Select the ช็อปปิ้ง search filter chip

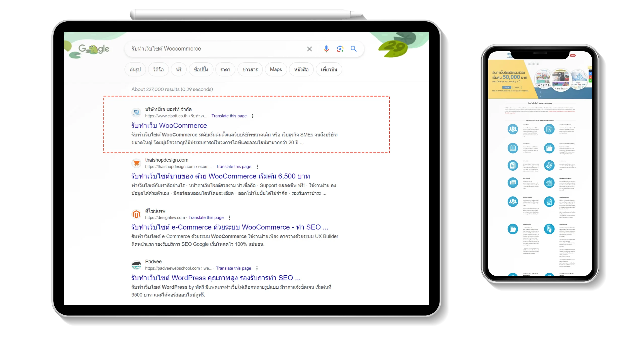tap(201, 69)
